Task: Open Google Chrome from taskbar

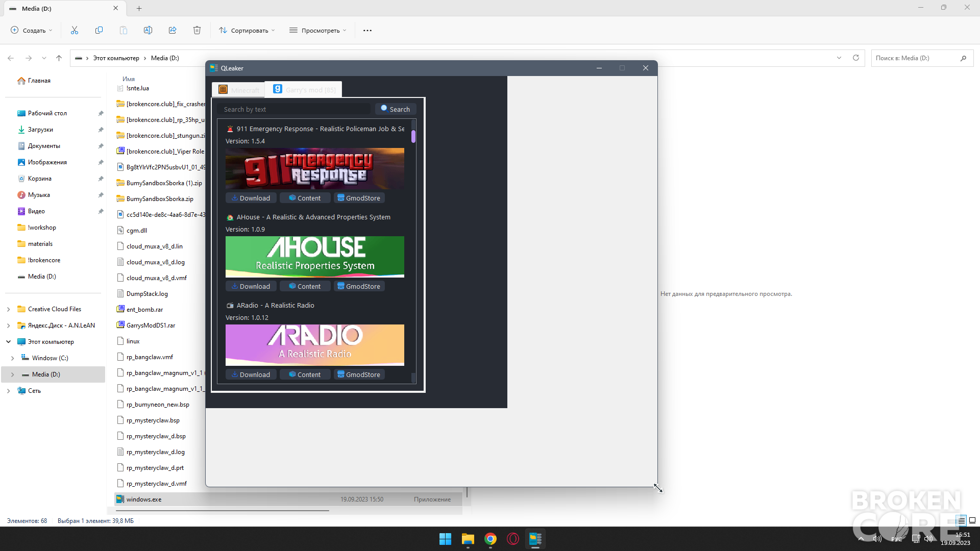Action: click(x=491, y=539)
